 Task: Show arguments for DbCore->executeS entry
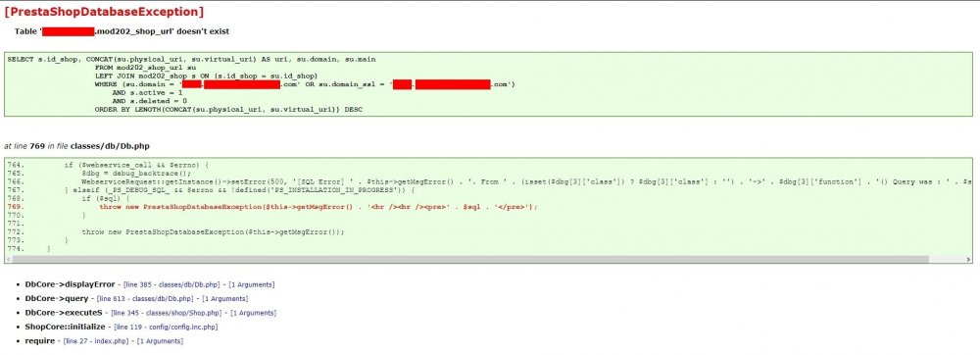[x=253, y=313]
